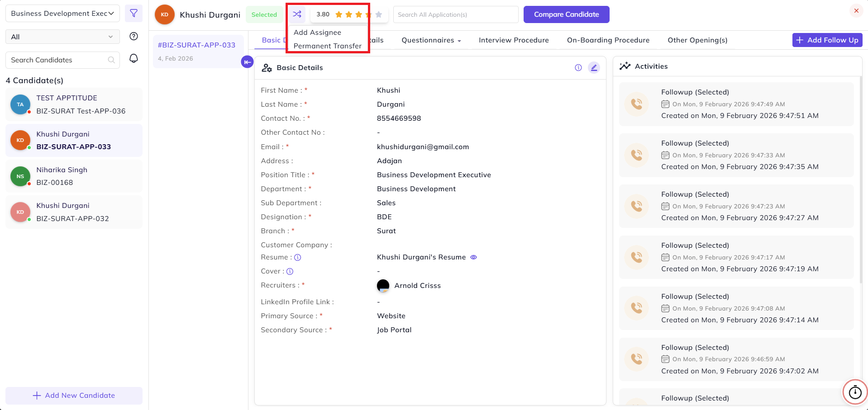
Task: Click the 3.80 rating value
Action: pos(323,14)
